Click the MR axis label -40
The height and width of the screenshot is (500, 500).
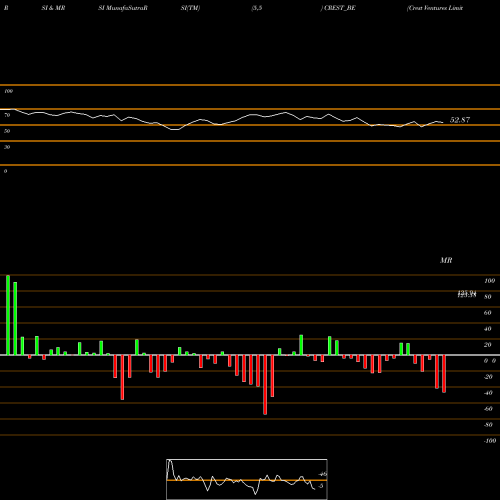(x=488, y=393)
